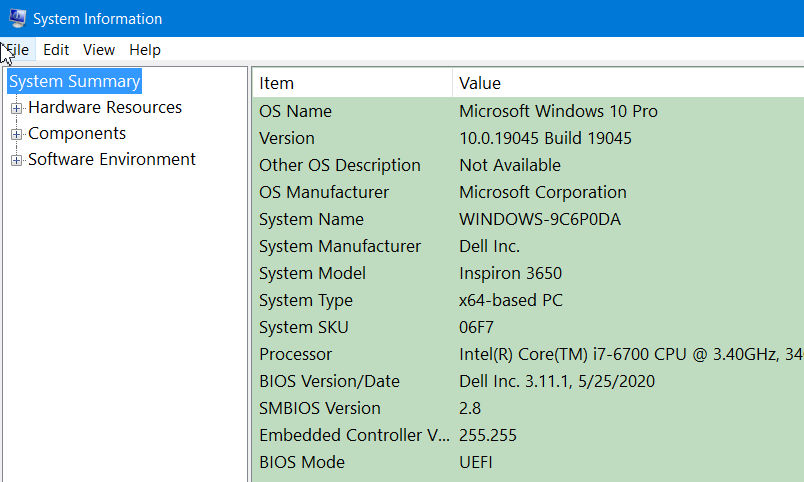Viewport: 804px width, 482px height.
Task: Expand the Software Environment node
Action: pyautogui.click(x=16, y=160)
